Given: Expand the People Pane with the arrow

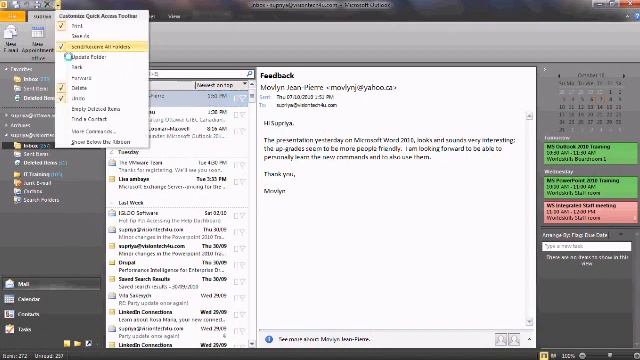Looking at the screenshot, I should 529,339.
